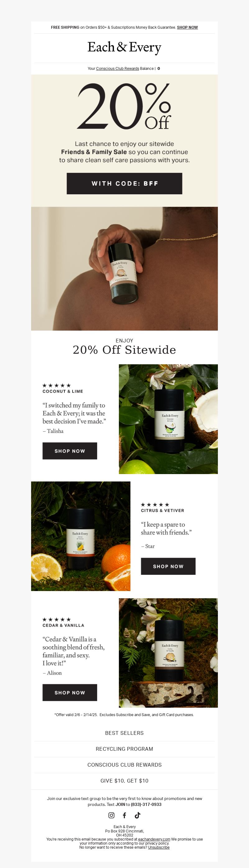Select CONSCIOUS CLUB REWARDS footer menu item
Viewport: 249px width, 868px height.
point(125,764)
